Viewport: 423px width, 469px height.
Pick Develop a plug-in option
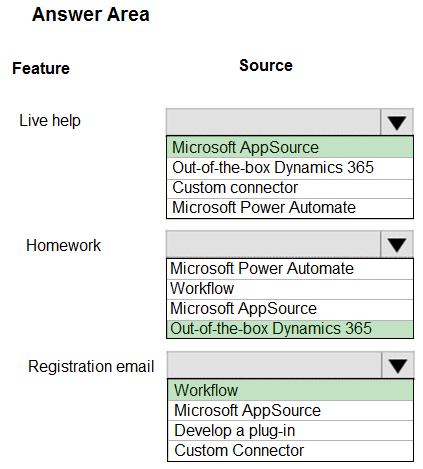pos(290,430)
